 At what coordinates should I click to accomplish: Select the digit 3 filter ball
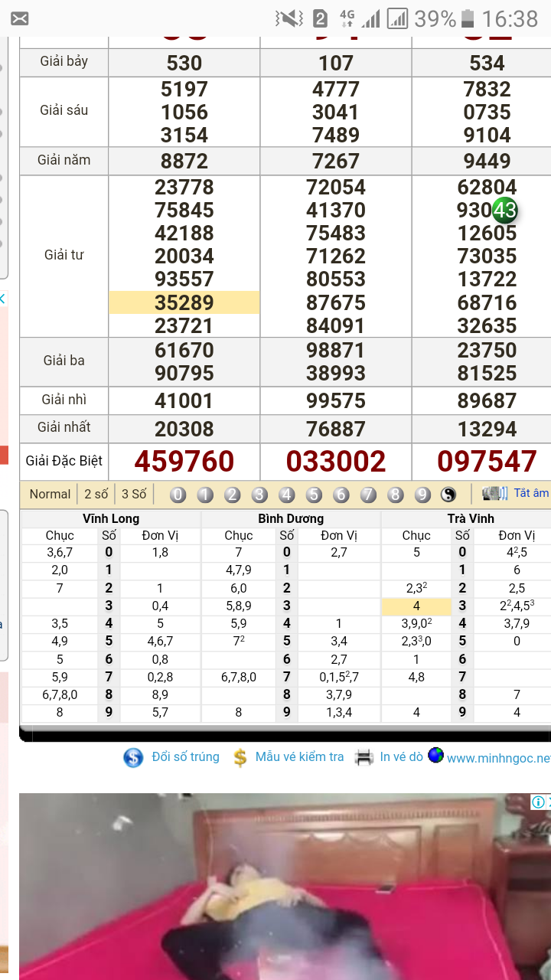(x=259, y=495)
